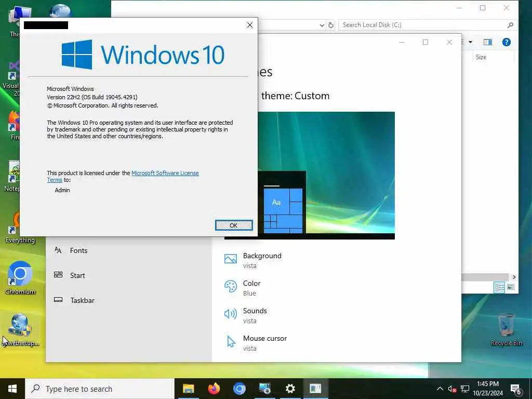Expand the view options dropdown arrow in Explorer
Image resolution: width=532 pixels, height=399 pixels.
(470, 42)
